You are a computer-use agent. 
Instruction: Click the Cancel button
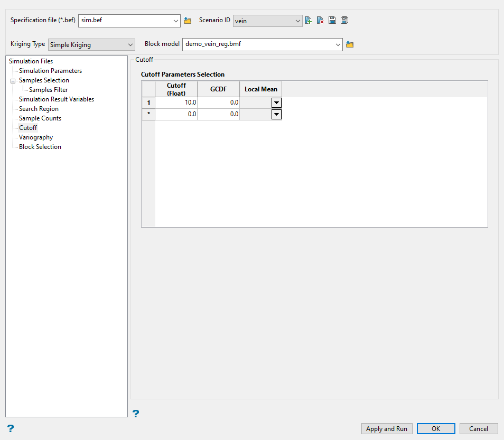[x=478, y=429]
